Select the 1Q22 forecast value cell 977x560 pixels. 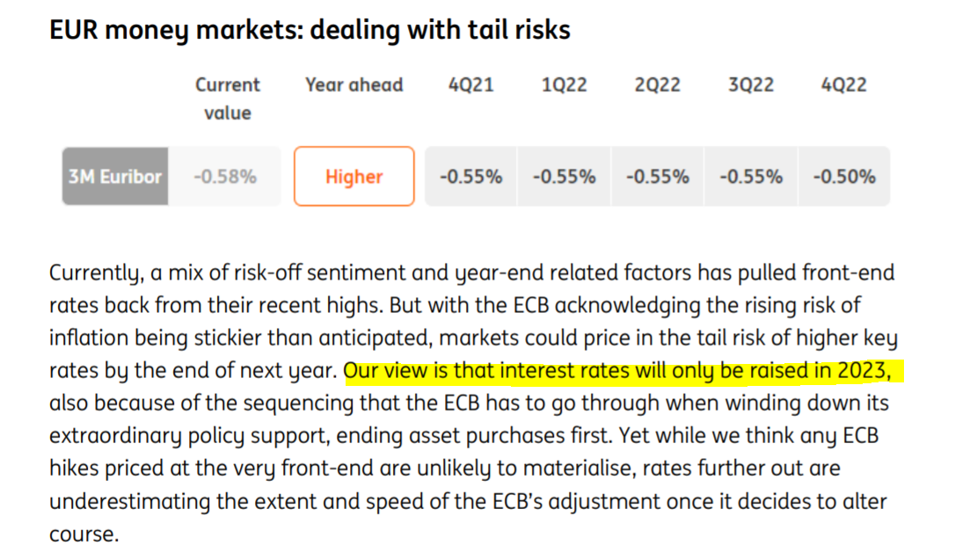(564, 177)
